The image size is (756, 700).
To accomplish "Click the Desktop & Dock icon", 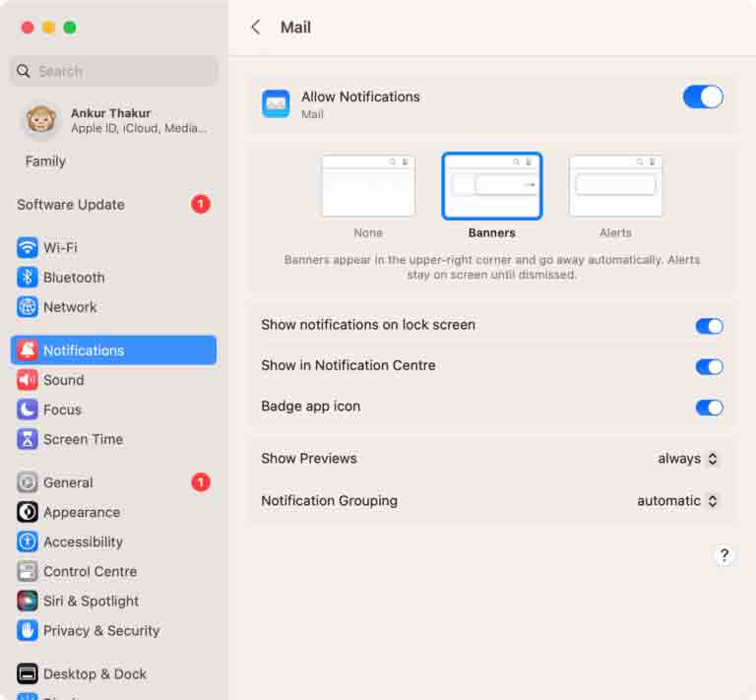I will (x=28, y=673).
